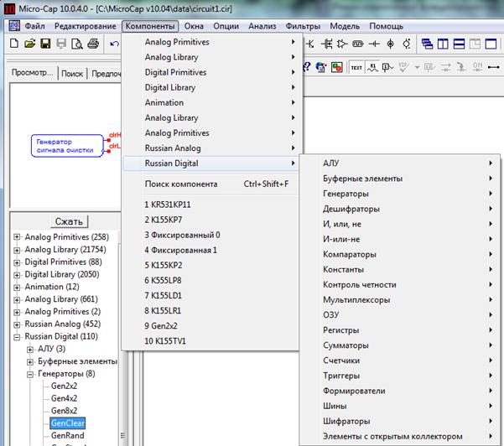Screen dimensions: 504x446
Task: Switch to the Предпоч... tab
Action: [106, 74]
